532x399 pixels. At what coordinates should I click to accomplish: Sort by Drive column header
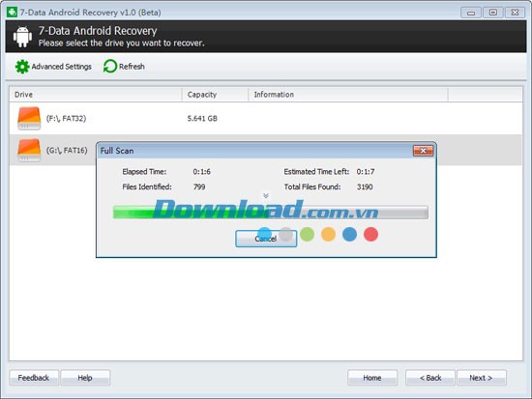pyautogui.click(x=96, y=95)
